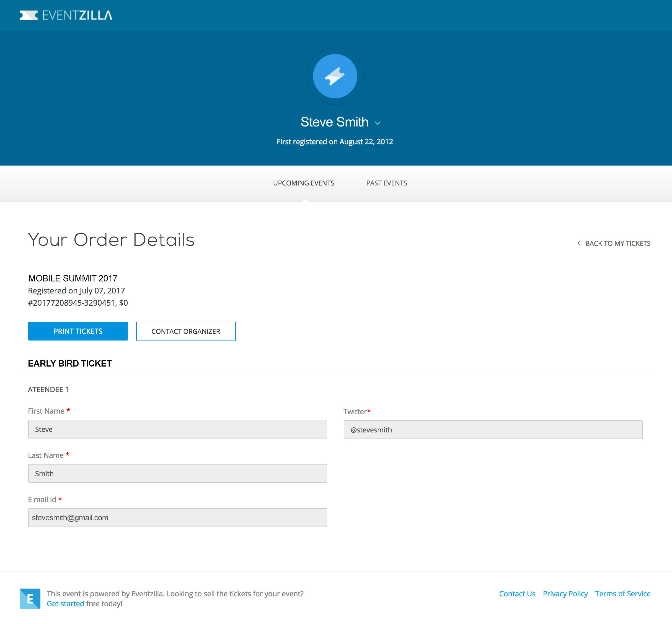
Task: Click the Twitter handle input field
Action: click(493, 430)
